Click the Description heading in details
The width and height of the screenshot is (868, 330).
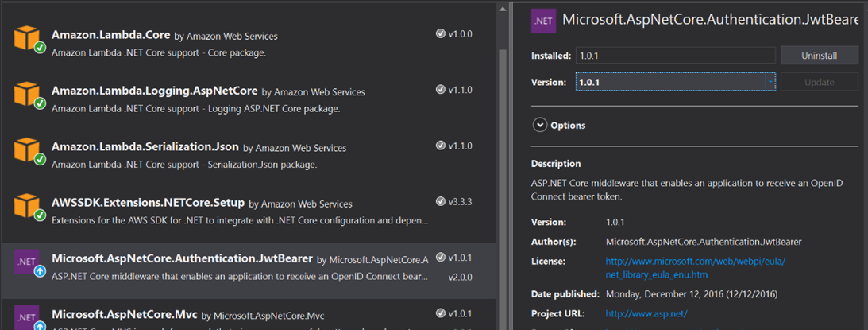tap(556, 164)
